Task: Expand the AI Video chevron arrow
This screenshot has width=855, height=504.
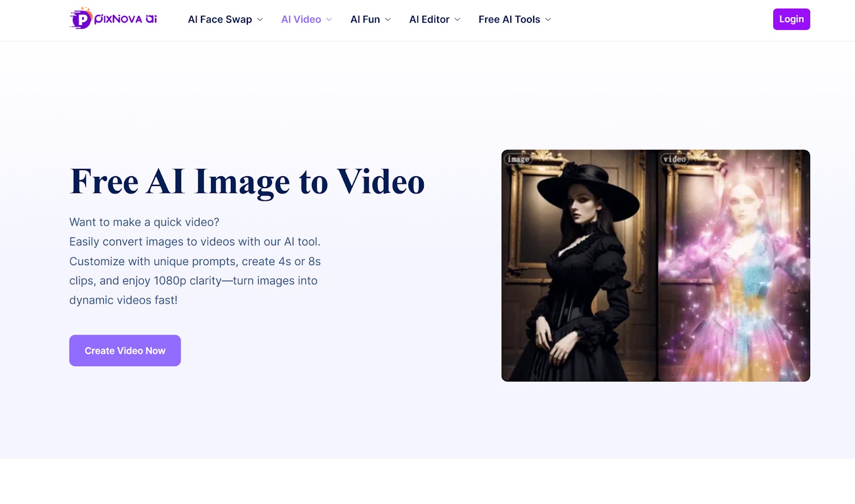Action: (329, 20)
